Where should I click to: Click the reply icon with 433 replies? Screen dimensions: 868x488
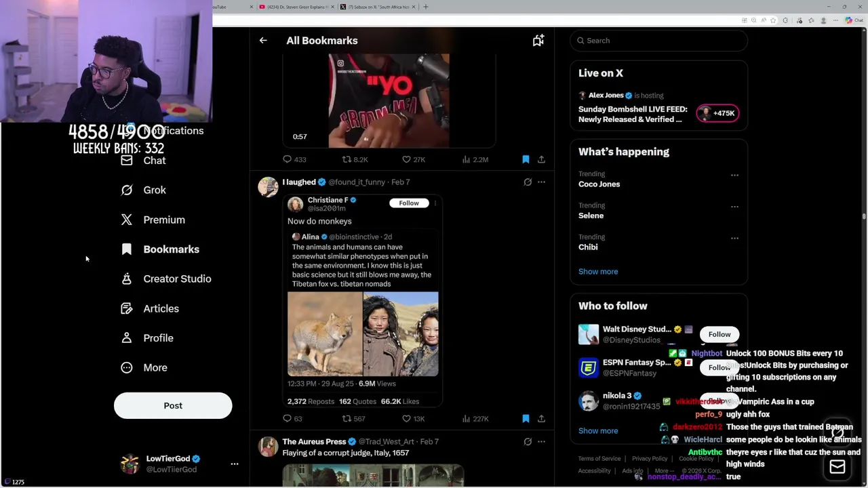pos(287,159)
